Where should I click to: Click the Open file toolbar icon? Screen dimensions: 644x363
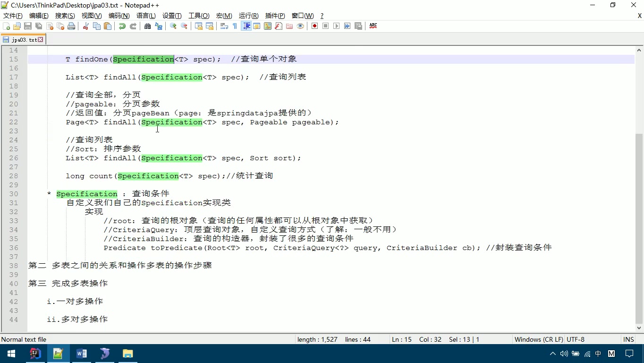pyautogui.click(x=17, y=26)
